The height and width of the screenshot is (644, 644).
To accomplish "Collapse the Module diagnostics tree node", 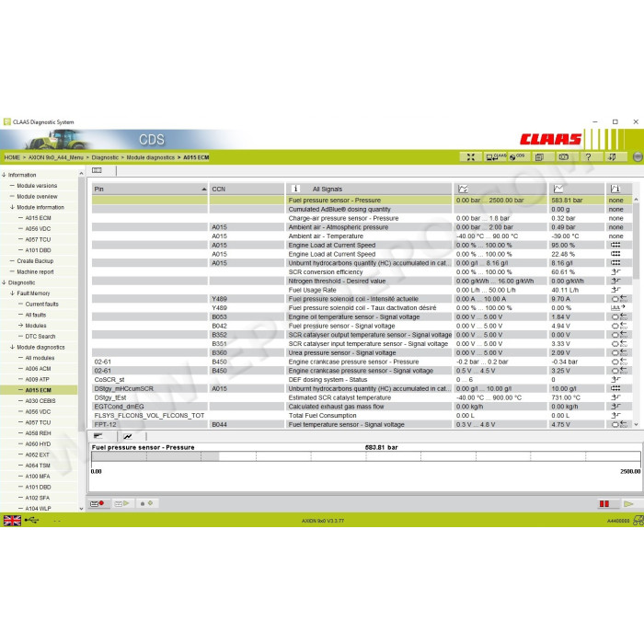I will pyautogui.click(x=12, y=347).
